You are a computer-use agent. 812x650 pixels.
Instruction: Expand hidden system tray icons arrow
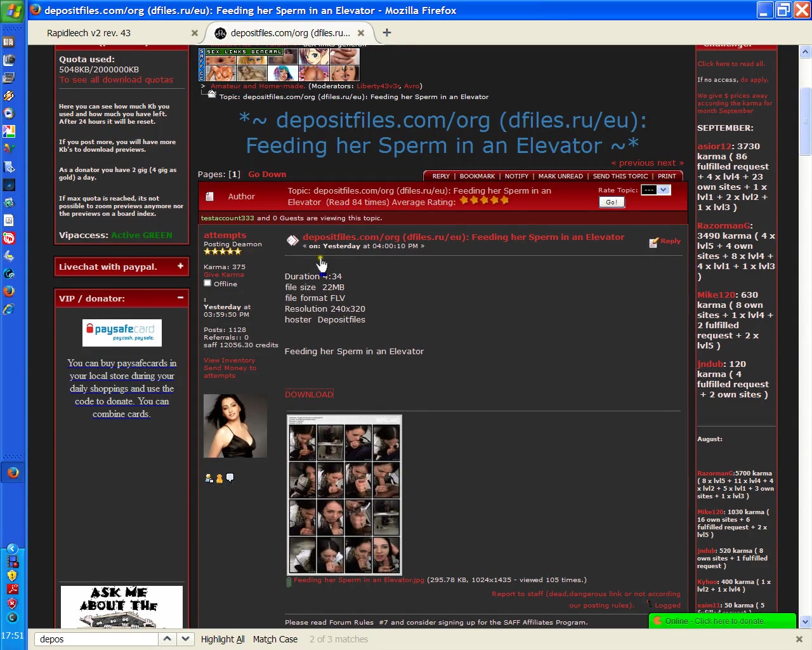[12, 549]
